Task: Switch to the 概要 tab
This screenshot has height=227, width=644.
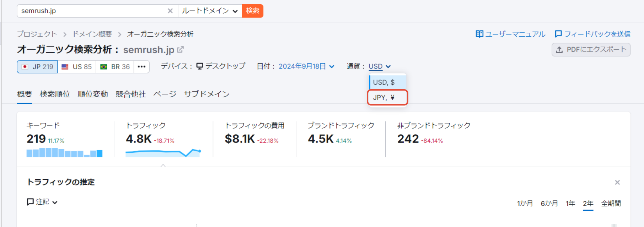Action: coord(25,94)
